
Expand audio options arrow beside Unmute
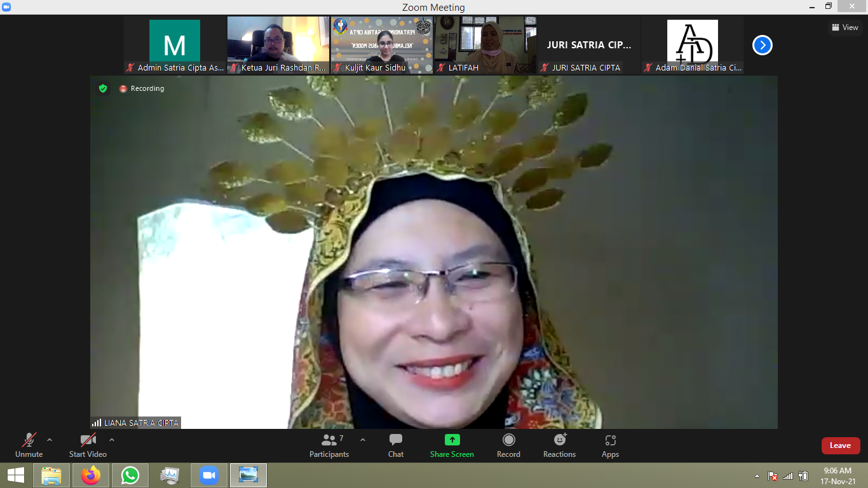[50, 440]
